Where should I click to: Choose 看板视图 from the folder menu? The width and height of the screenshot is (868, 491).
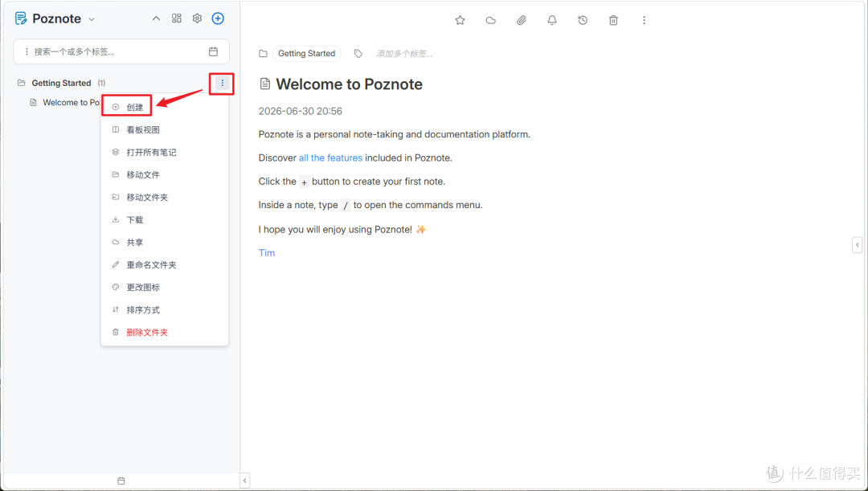pyautogui.click(x=165, y=129)
